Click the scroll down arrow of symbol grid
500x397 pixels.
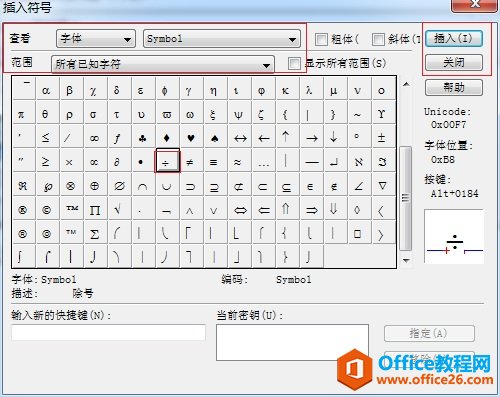pos(406,260)
